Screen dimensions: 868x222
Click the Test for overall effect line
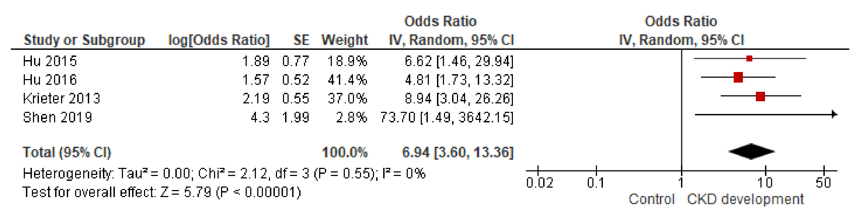(x=162, y=192)
